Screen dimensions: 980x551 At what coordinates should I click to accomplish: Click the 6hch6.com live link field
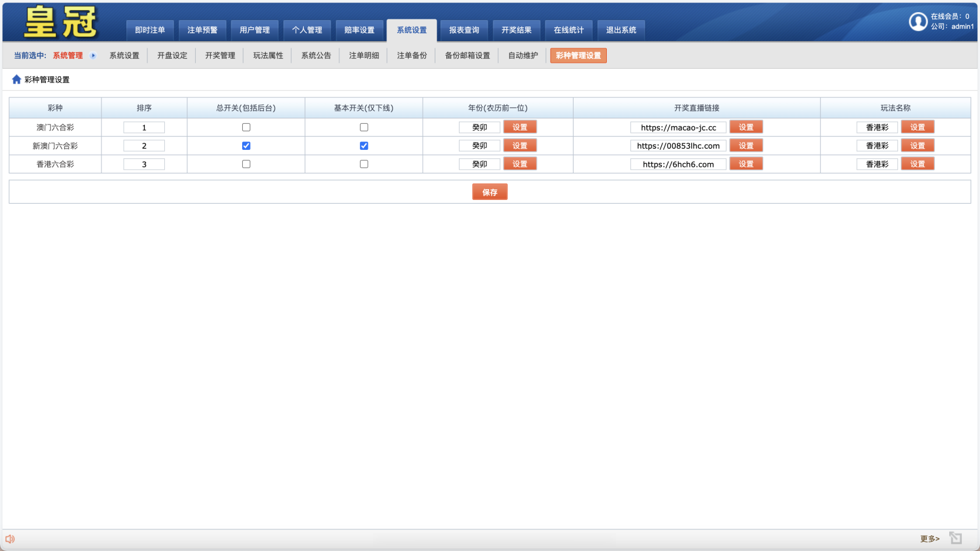pyautogui.click(x=678, y=164)
